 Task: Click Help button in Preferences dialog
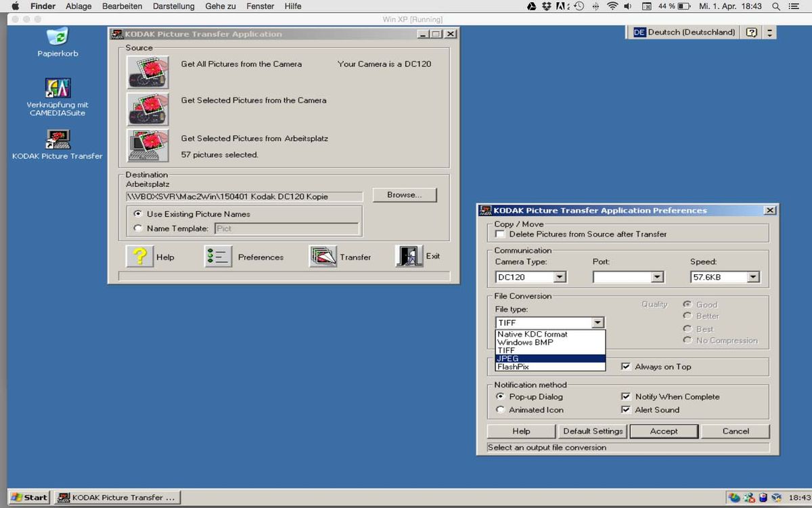coord(521,431)
